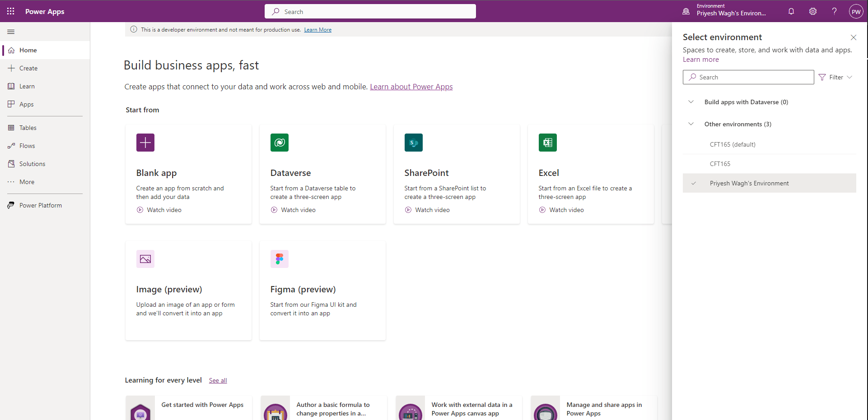Open the Microsoft app launcher waffle icon
868x420 pixels.
click(x=10, y=11)
